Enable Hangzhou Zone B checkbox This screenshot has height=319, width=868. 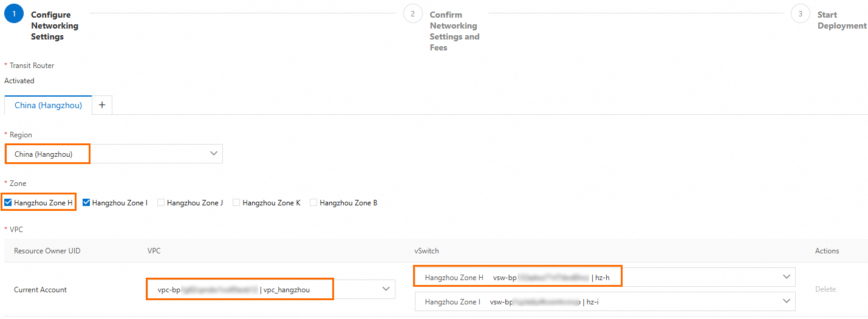(313, 202)
